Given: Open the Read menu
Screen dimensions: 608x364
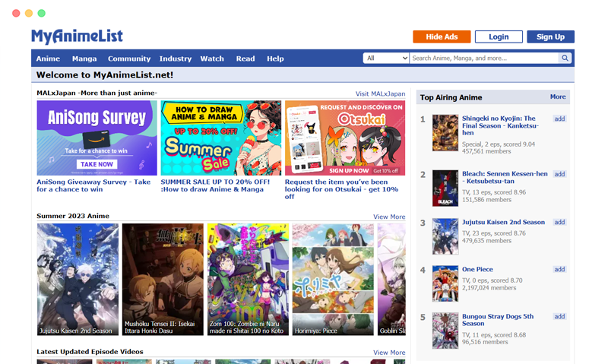Looking at the screenshot, I should click(245, 59).
